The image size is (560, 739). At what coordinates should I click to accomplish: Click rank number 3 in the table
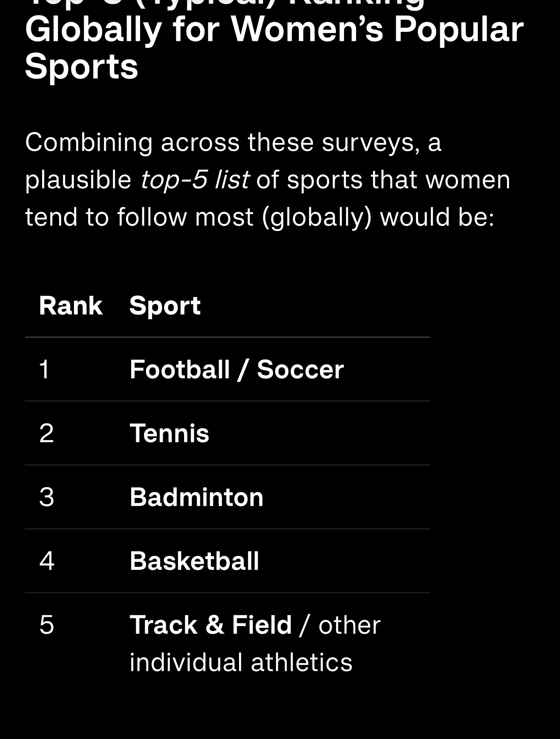click(46, 497)
